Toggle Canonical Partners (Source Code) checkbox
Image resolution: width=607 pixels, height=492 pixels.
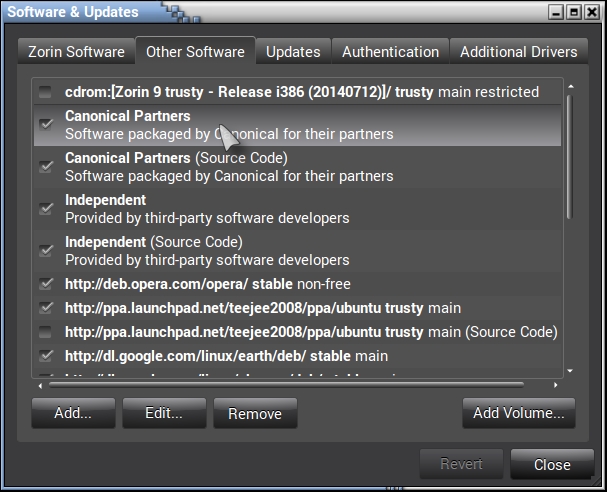45,166
